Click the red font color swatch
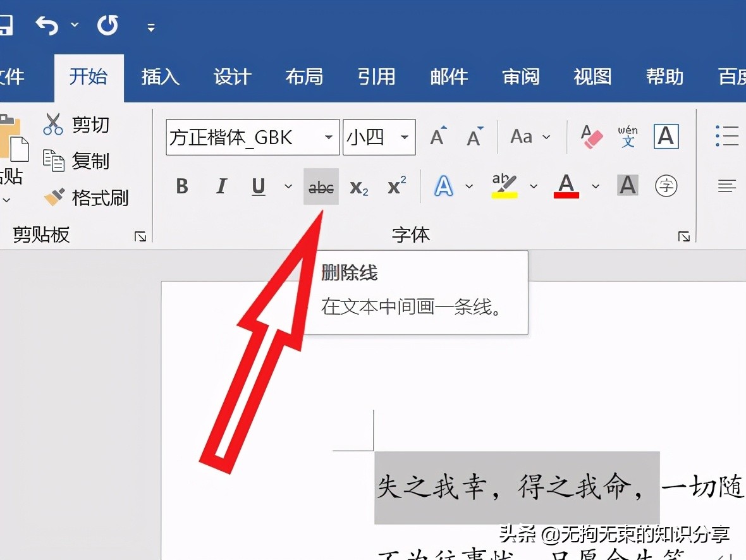Screen dimensions: 746x560 566,186
